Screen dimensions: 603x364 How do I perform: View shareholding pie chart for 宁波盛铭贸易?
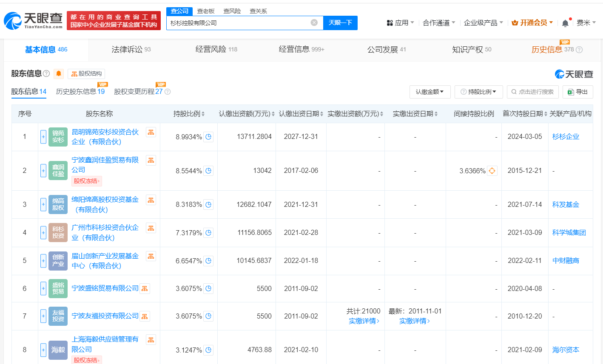pyautogui.click(x=208, y=288)
